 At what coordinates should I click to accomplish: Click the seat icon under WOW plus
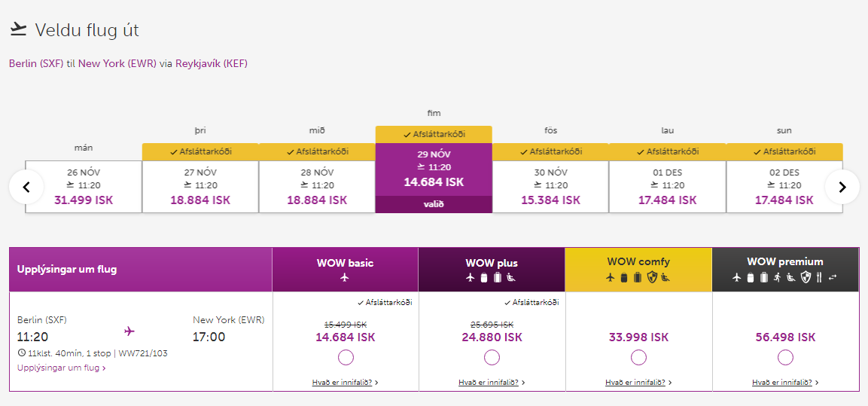[511, 278]
